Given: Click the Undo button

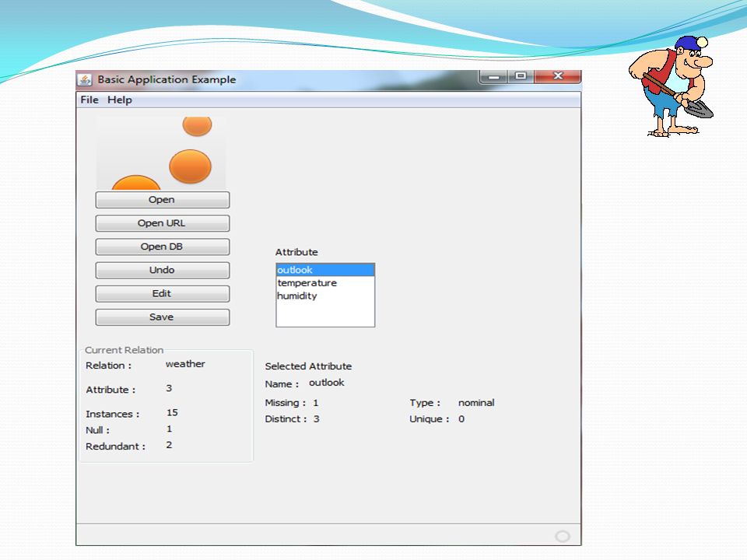Looking at the screenshot, I should [163, 270].
